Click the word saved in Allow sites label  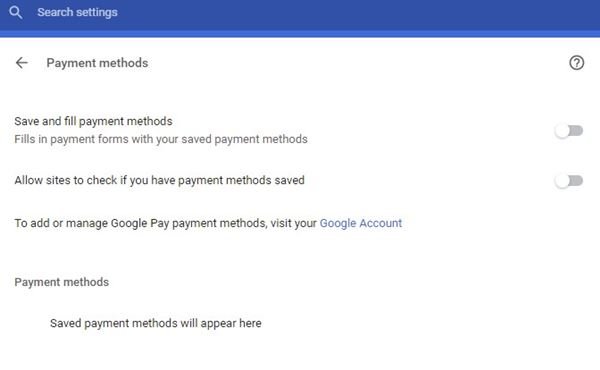[x=289, y=180]
